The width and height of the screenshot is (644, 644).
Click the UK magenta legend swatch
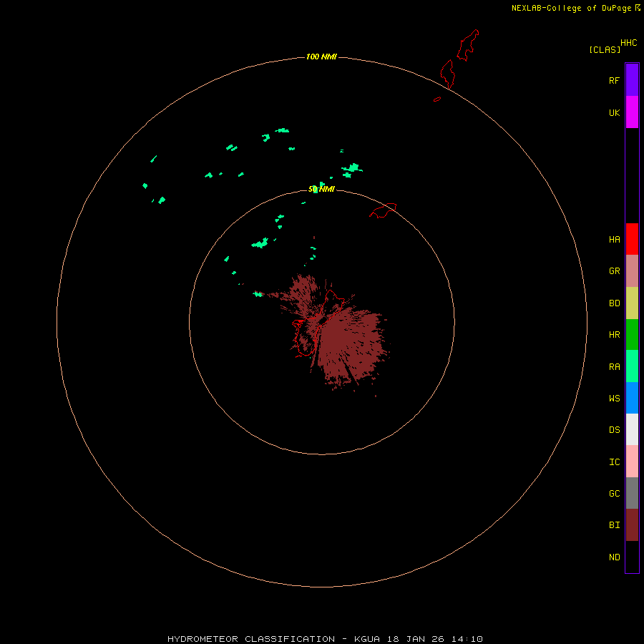[x=632, y=112]
